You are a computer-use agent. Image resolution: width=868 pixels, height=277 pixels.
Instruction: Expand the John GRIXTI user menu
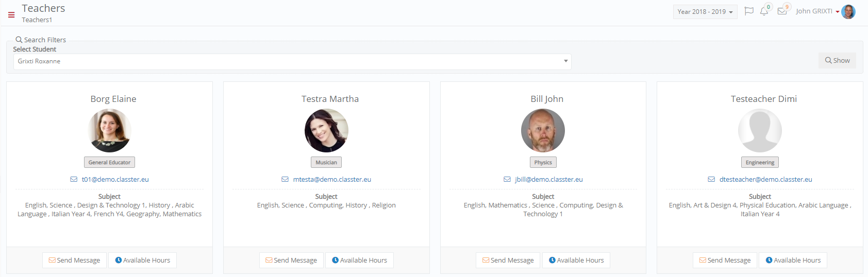click(x=817, y=11)
